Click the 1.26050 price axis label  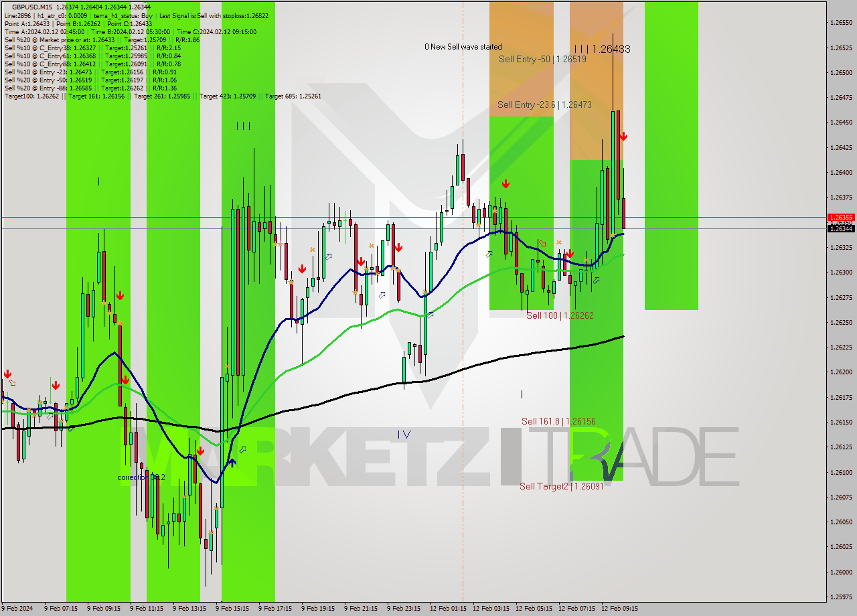[840, 522]
